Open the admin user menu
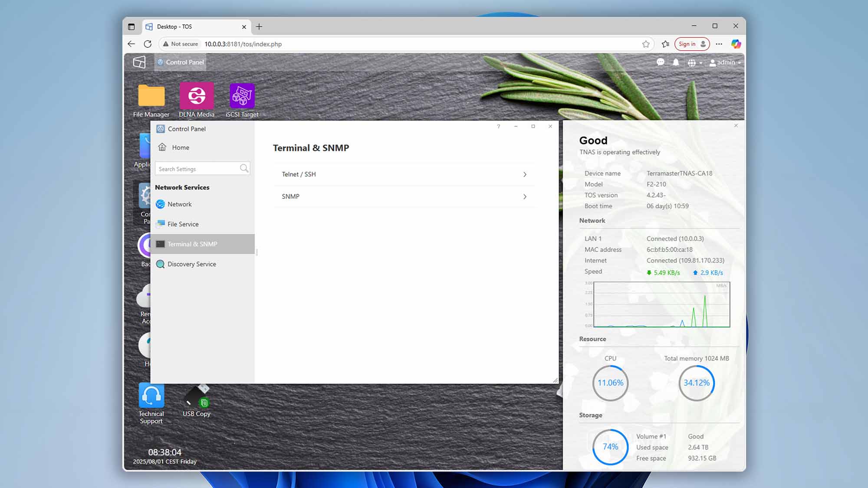This screenshot has width=868, height=488. tap(725, 62)
